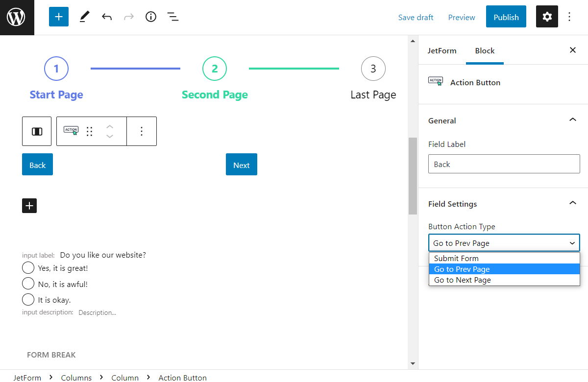This screenshot has width=588, height=382.
Task: Click the Undo arrow in the top toolbar
Action: 107,16
